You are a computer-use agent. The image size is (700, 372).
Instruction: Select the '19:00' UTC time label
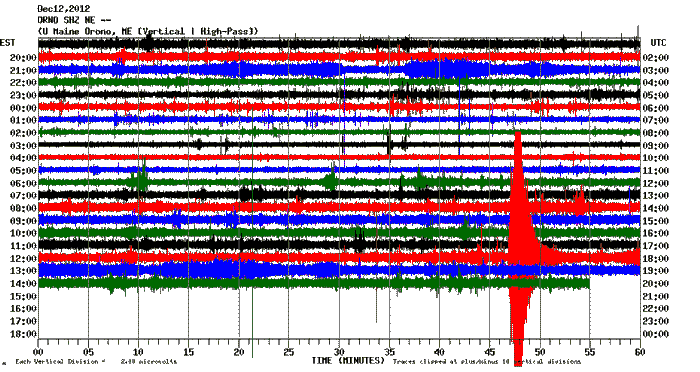tap(655, 271)
